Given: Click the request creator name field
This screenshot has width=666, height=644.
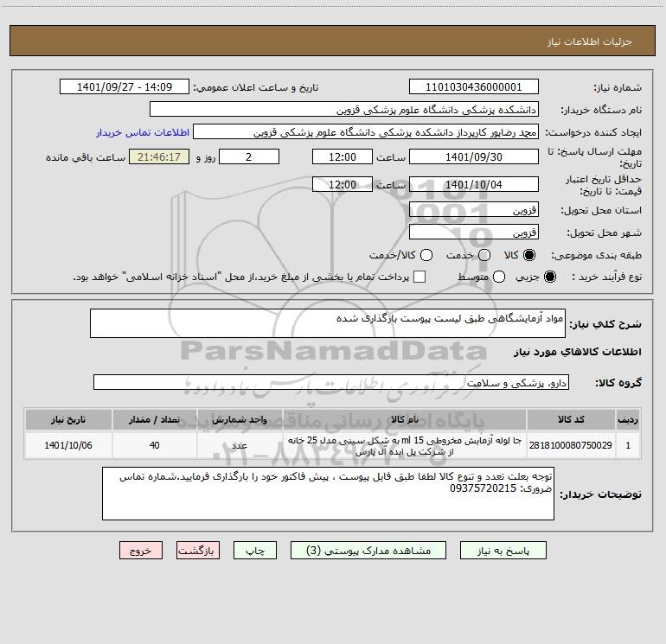Looking at the screenshot, I should click(366, 132).
